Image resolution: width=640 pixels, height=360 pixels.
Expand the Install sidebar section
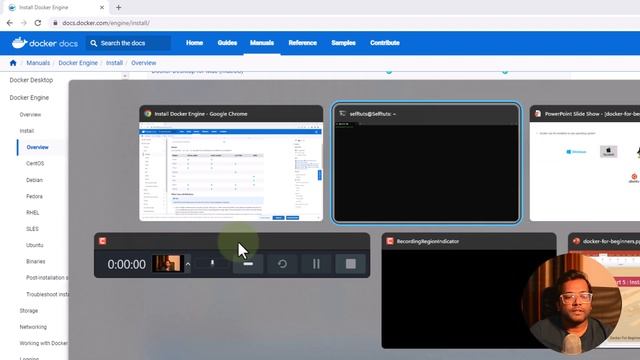27,131
